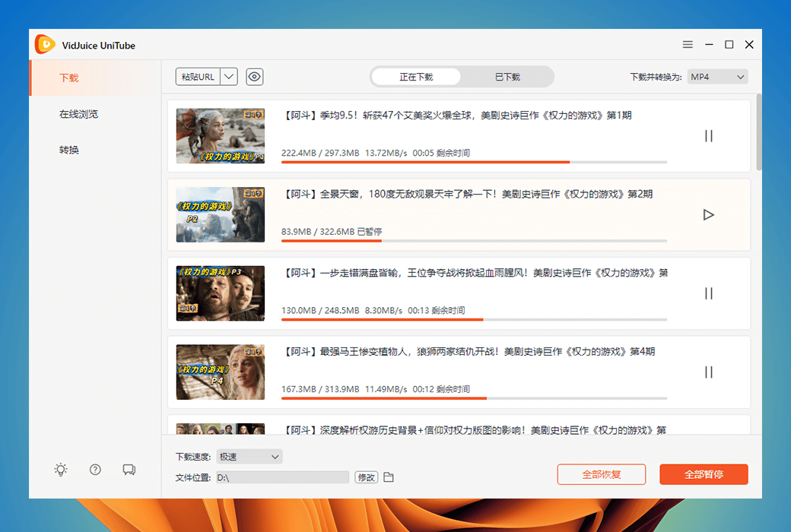
Task: Open the question mark help icon
Action: coord(95,470)
